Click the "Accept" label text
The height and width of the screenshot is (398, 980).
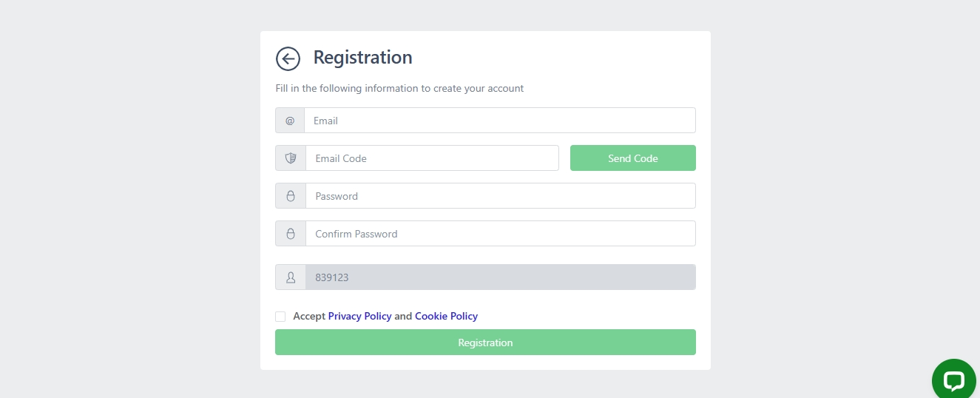[x=309, y=317]
